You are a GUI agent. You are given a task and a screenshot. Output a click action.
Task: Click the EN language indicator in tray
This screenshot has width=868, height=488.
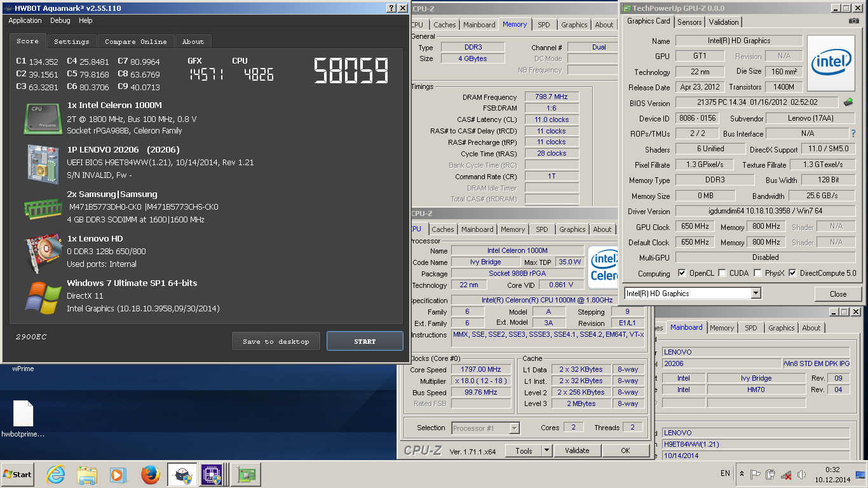(725, 474)
